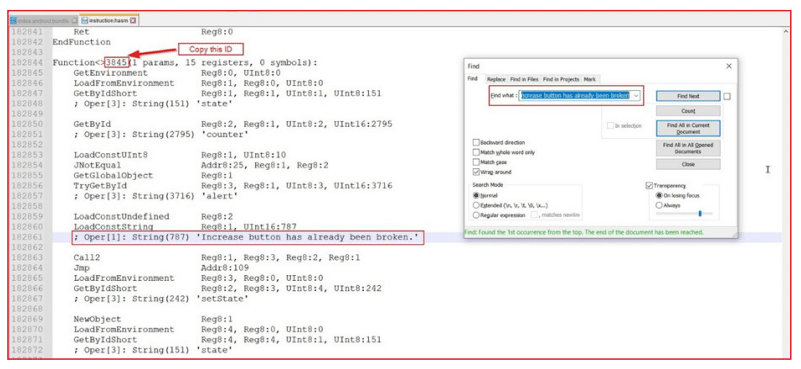This screenshot has width=801, height=369.
Task: Click the Find Next button
Action: pos(688,96)
